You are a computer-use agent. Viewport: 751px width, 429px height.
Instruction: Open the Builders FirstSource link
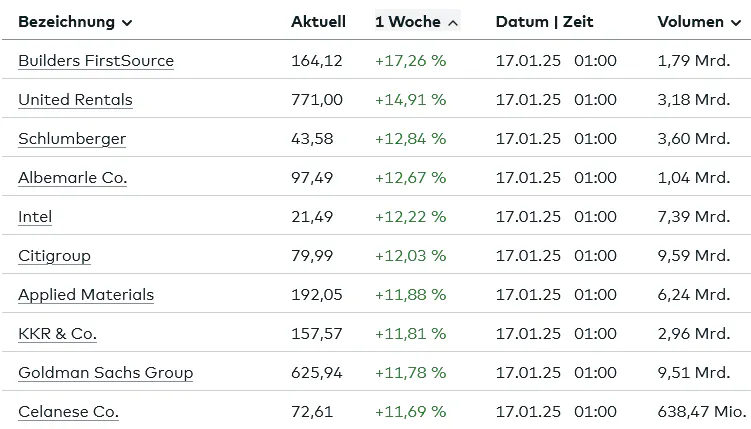tap(96, 61)
